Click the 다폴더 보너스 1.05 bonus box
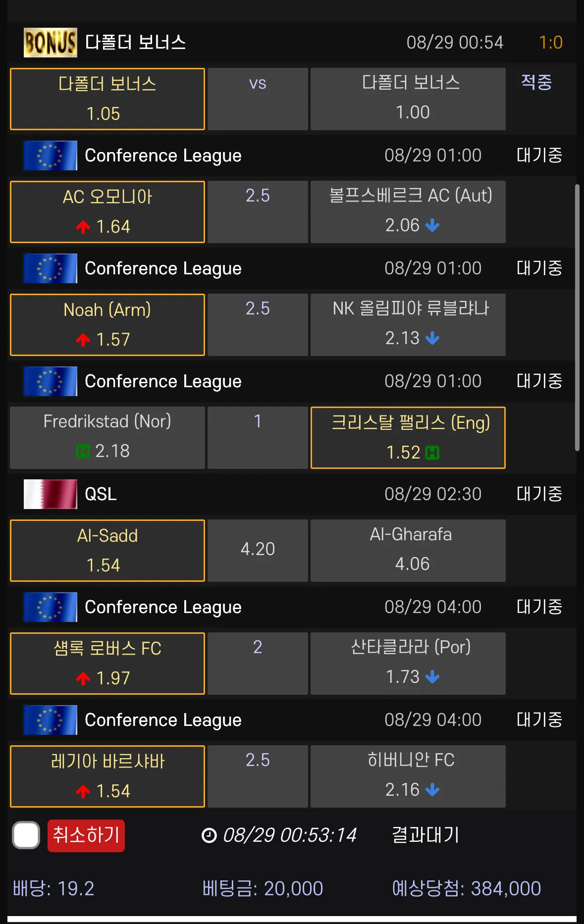Viewport: 584px width, 924px height. coord(107,99)
